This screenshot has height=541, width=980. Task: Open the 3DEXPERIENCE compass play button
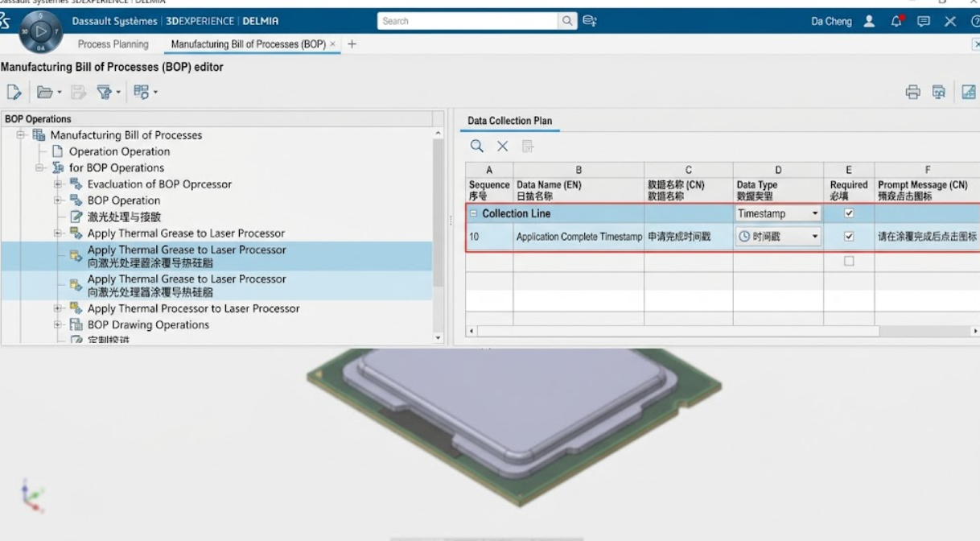[40, 32]
